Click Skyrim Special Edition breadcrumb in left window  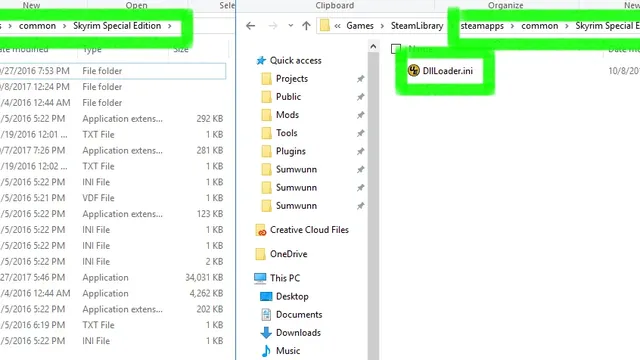click(117, 26)
